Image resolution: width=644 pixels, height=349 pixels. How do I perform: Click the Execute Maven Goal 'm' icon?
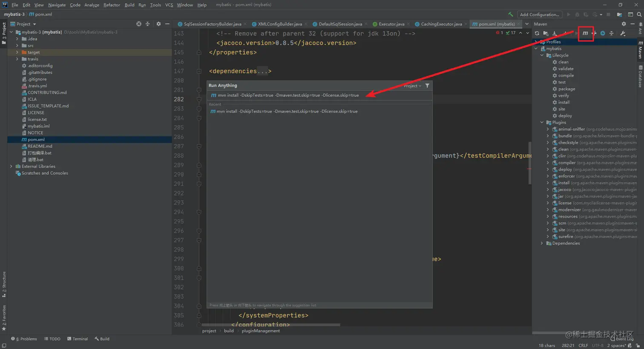585,33
